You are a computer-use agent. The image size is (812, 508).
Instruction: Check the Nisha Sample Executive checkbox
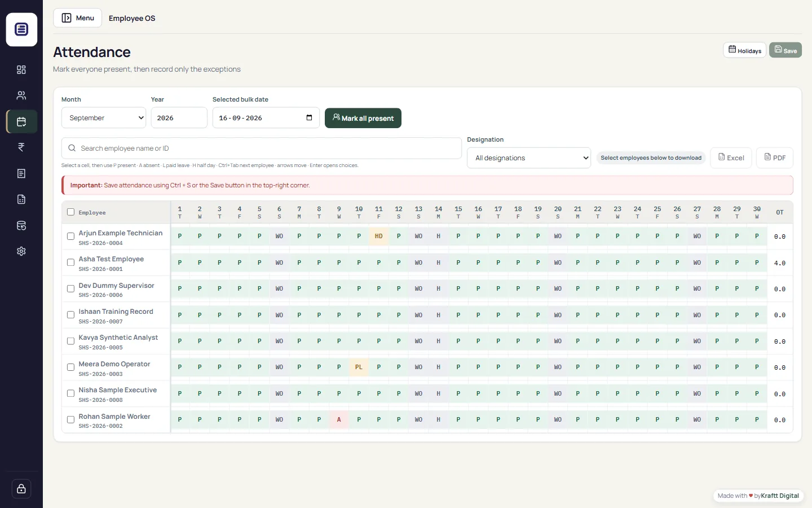click(70, 393)
